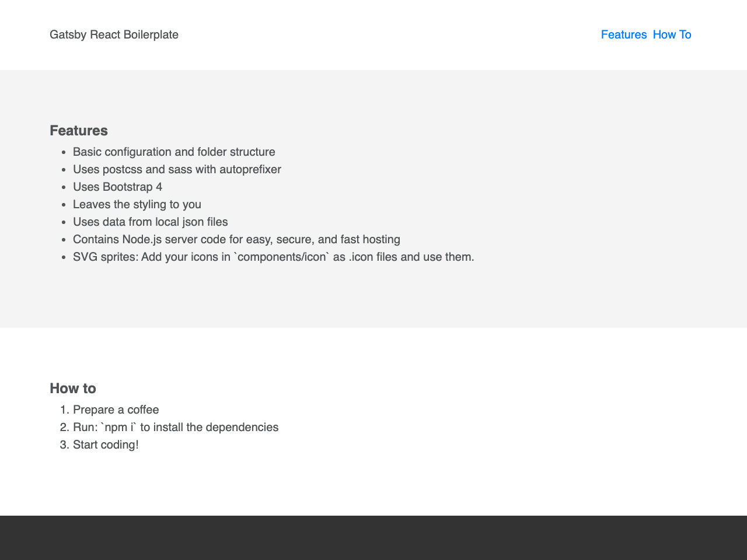Click the Gatsby React Boilerplate site title
The image size is (747, 560).
coord(114,35)
